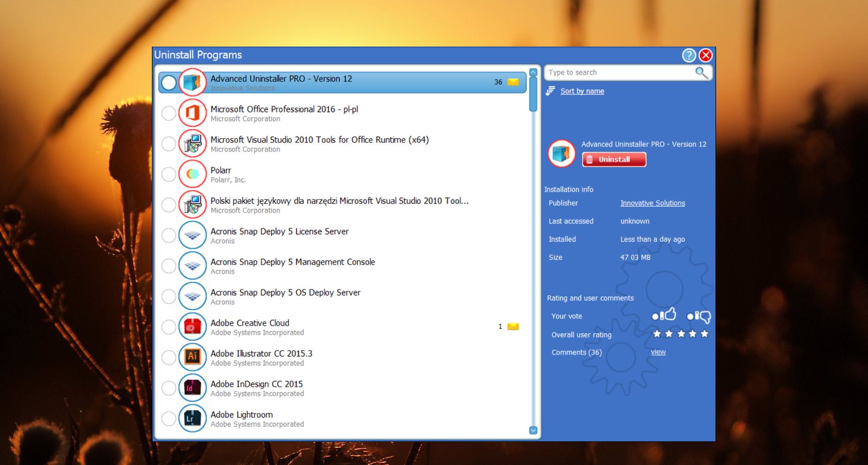Screen dimensions: 868x465
Task: Click the program list scroll up arrow
Action: click(533, 73)
